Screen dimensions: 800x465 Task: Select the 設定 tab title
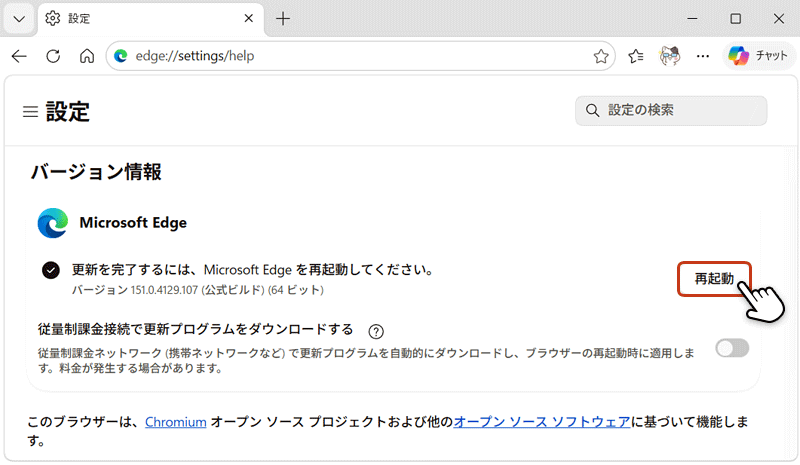click(79, 19)
